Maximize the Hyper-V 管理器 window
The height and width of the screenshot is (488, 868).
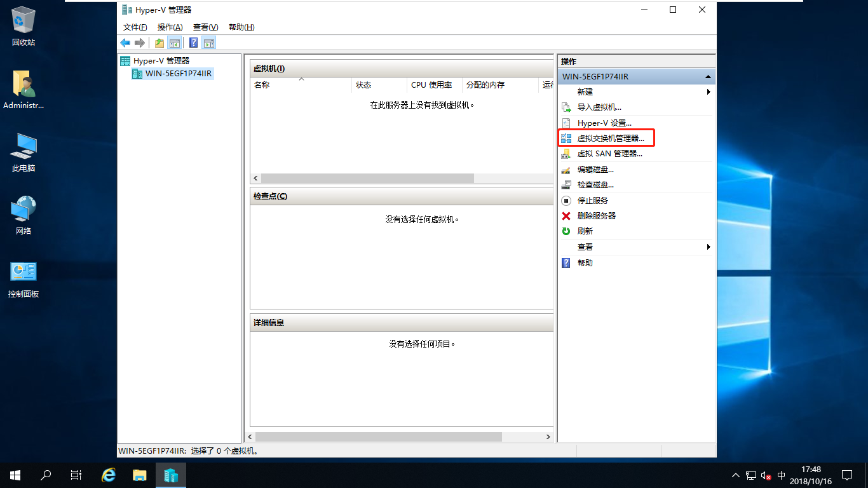tap(673, 10)
